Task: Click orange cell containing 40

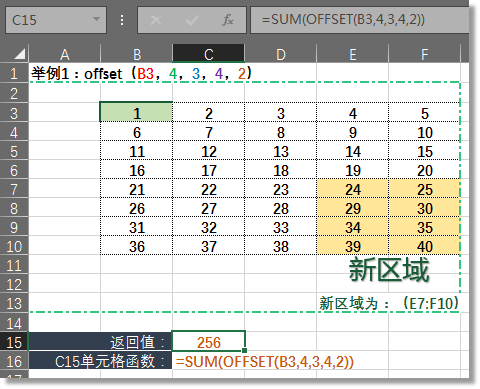Action: (x=424, y=246)
